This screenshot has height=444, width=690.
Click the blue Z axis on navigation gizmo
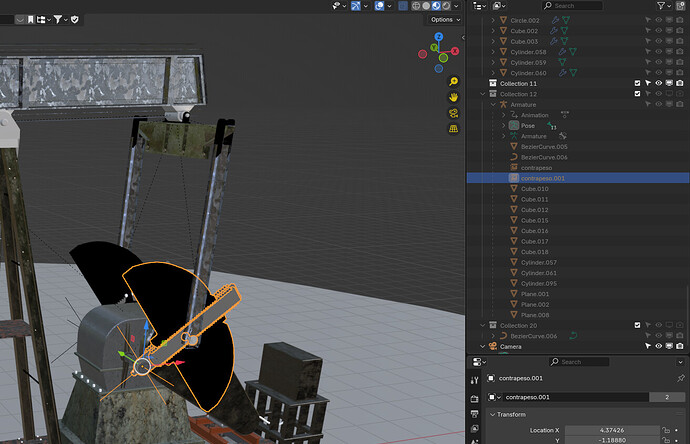coord(439,37)
